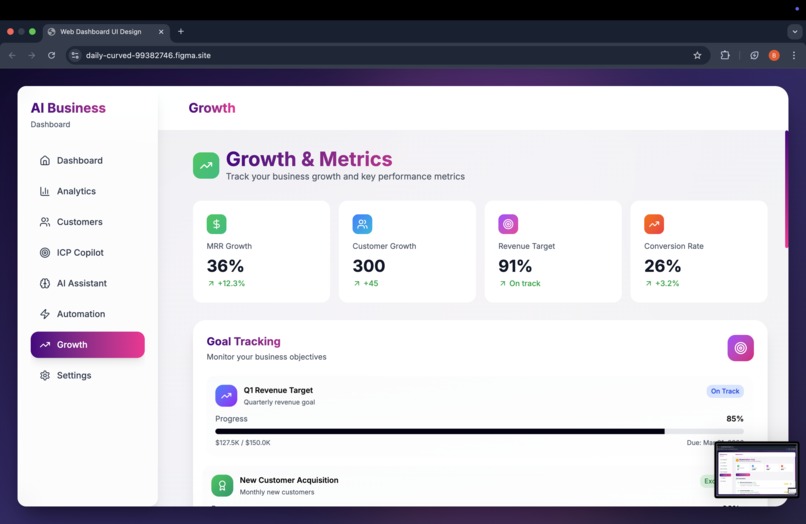Open Dashboard in the sidebar
Viewport: 806px width, 524px height.
[87, 160]
